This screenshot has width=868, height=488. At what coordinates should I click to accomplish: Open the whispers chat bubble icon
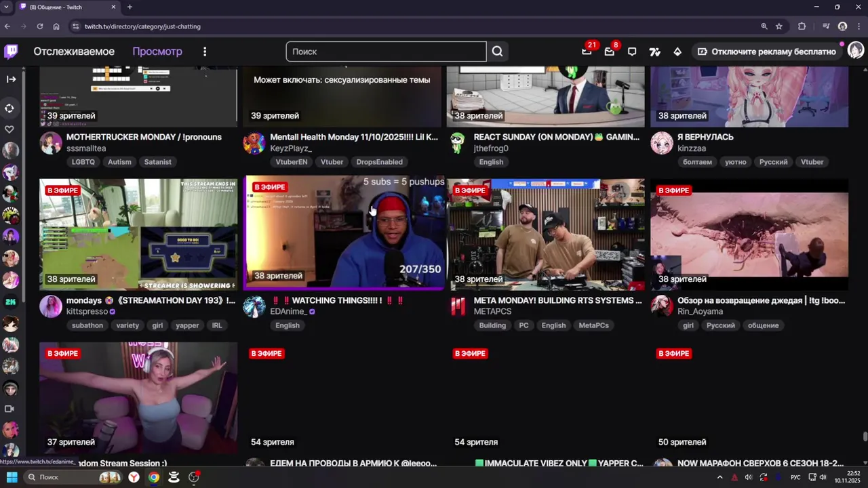pyautogui.click(x=632, y=52)
